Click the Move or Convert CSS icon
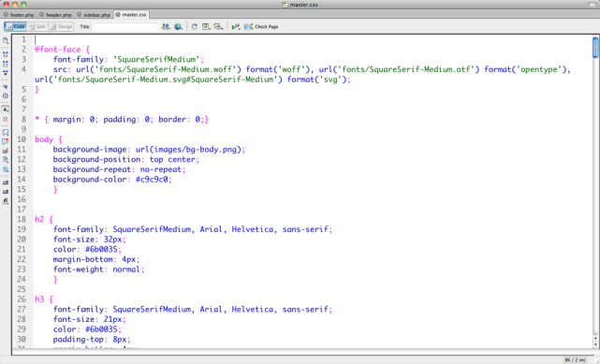 pos(6,169)
